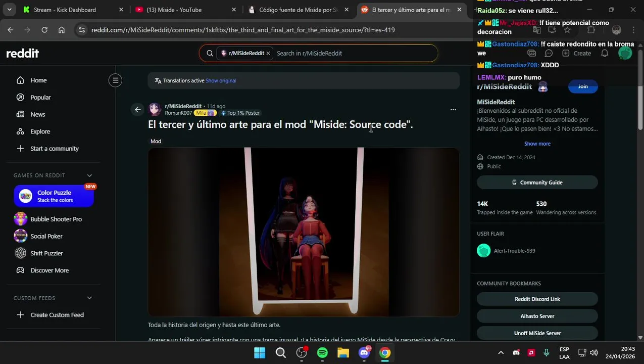Open Reddit user avatar menu

coord(625,53)
